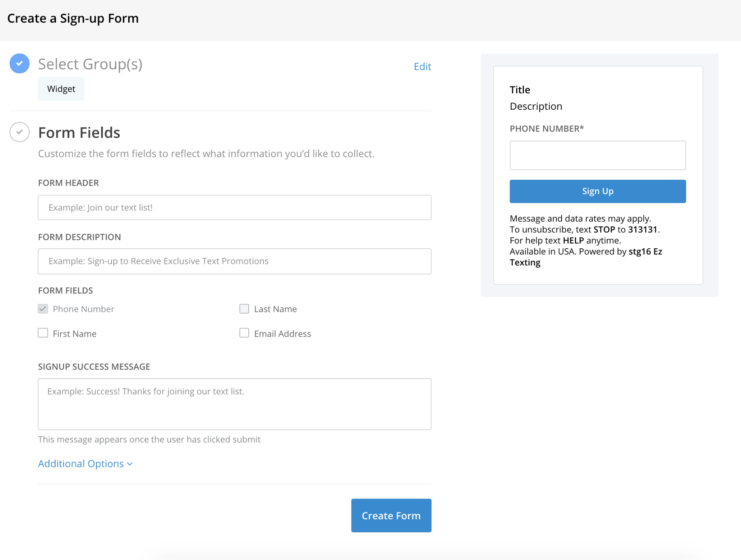The height and width of the screenshot is (560, 741).
Task: Click the Description text in the preview
Action: click(x=536, y=106)
